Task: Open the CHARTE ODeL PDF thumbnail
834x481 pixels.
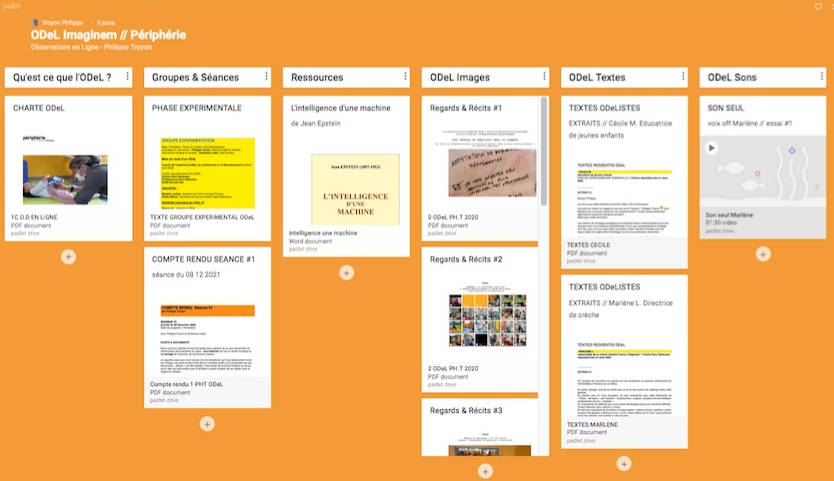Action: pyautogui.click(x=65, y=179)
